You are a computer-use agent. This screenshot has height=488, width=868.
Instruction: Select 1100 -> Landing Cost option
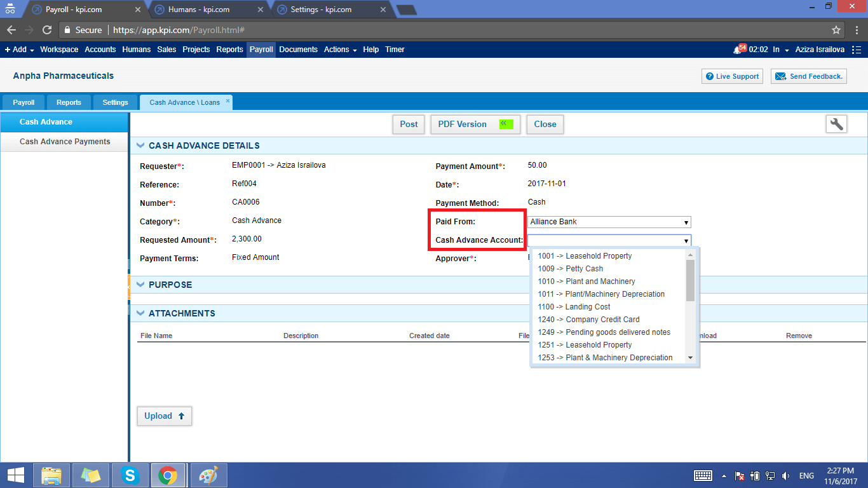(609, 307)
